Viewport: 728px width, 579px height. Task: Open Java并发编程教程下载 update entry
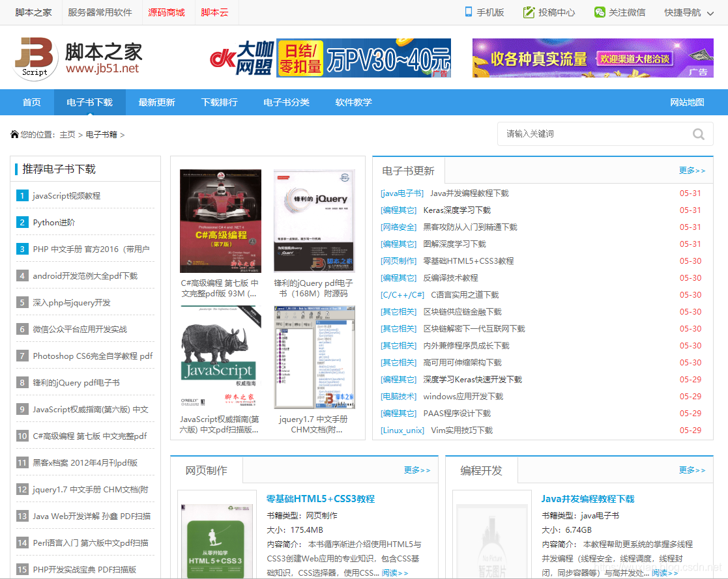pos(469,193)
